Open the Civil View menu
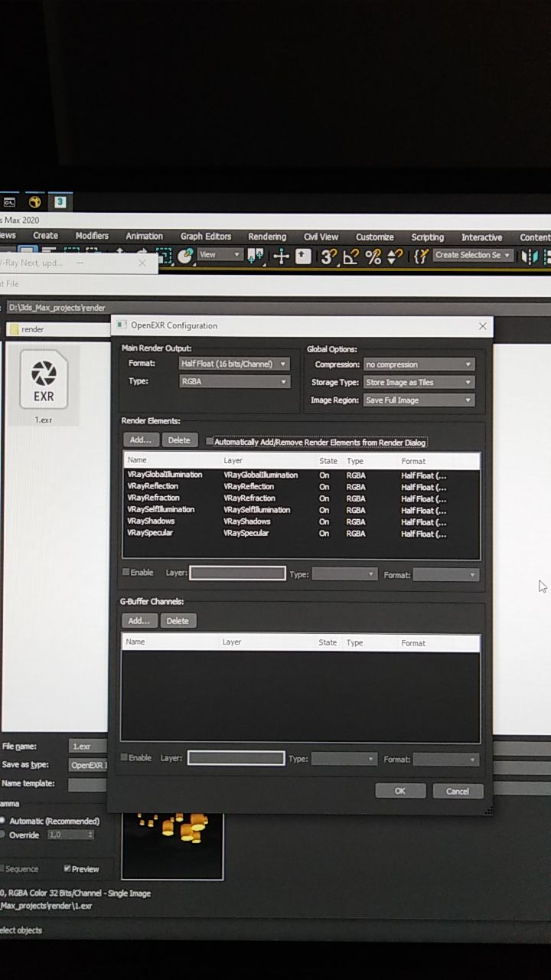This screenshot has width=551, height=980. (321, 237)
